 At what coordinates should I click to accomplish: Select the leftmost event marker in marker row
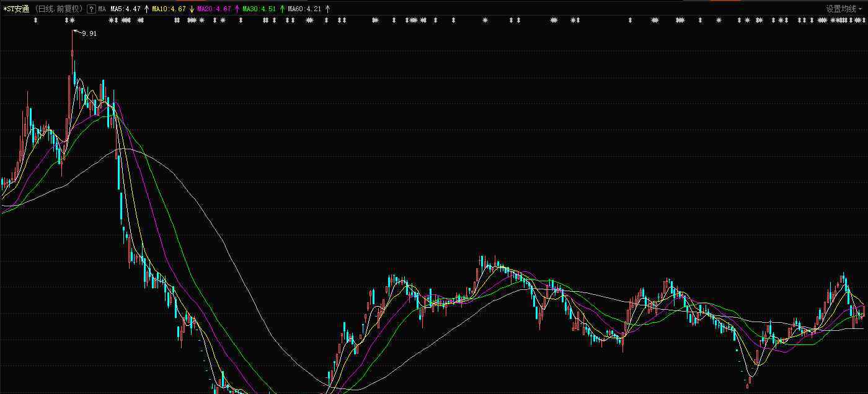(x=35, y=20)
